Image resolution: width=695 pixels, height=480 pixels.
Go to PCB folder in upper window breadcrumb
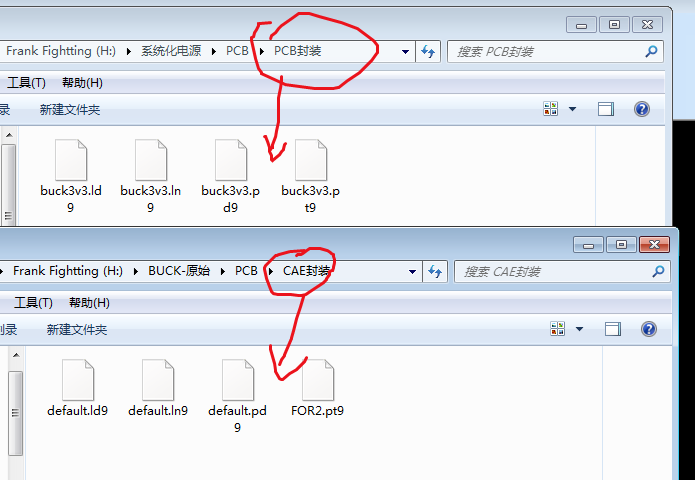pyautogui.click(x=237, y=51)
